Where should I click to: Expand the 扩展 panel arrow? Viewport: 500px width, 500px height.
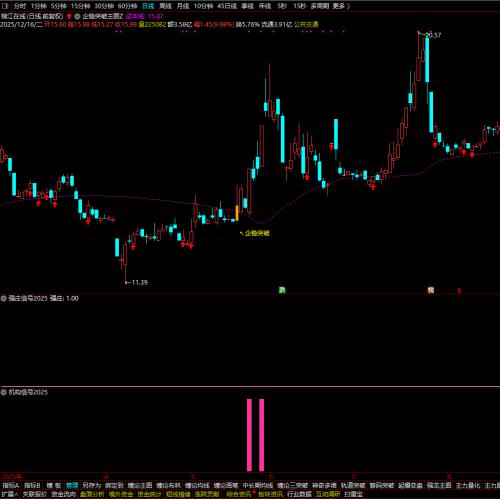[x=10, y=494]
